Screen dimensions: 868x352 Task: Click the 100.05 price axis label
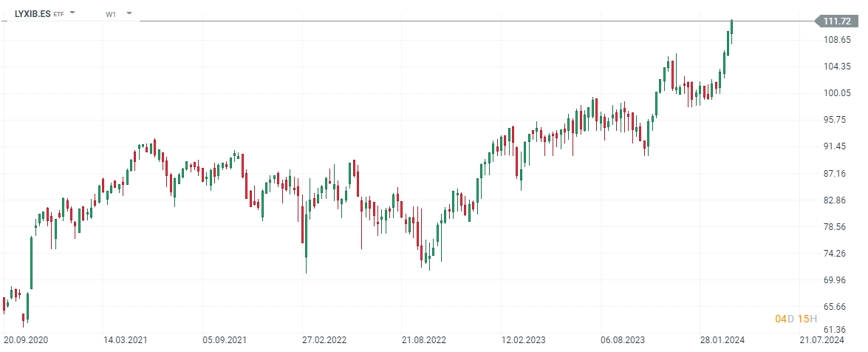point(837,93)
